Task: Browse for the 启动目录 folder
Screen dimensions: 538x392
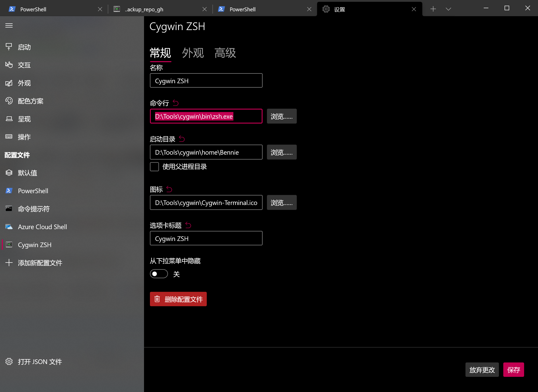Action: coord(282,152)
